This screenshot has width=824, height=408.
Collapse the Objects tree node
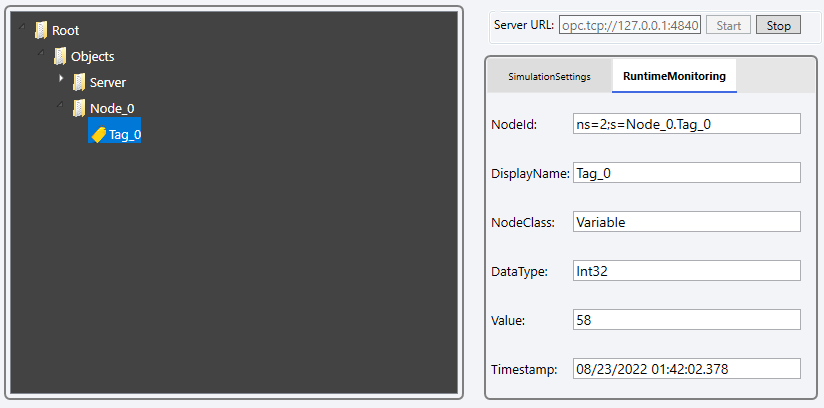(x=42, y=52)
